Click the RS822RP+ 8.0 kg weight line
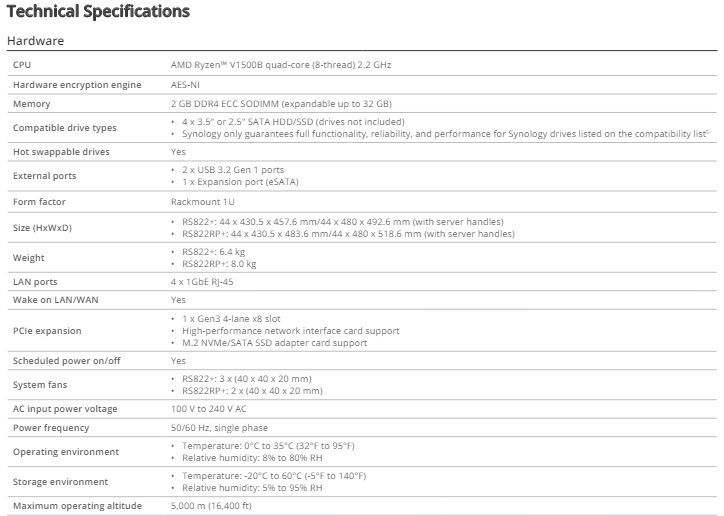 [x=219, y=265]
